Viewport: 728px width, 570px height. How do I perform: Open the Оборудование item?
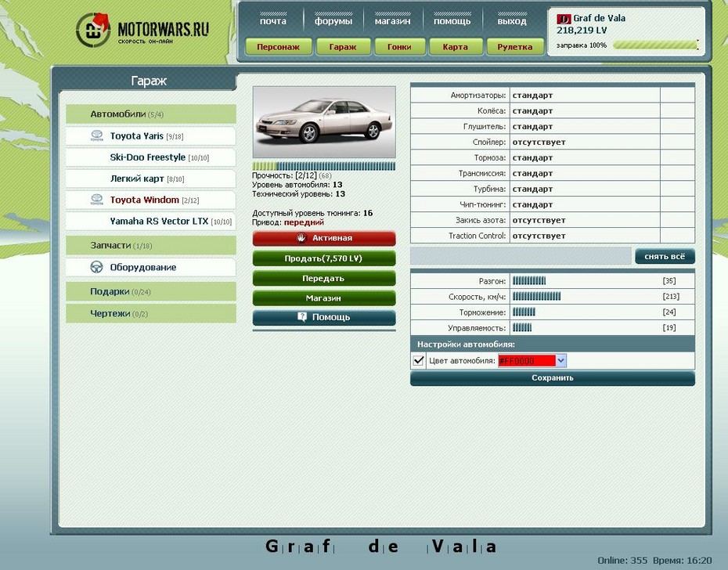[151, 268]
